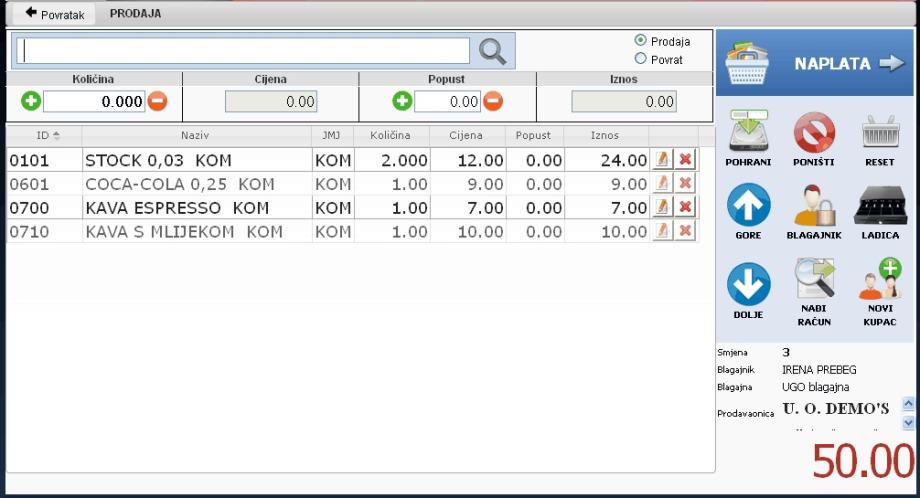Select the STOCK 0,03 KOM item
Screen dimensions: 920x498
point(158,160)
